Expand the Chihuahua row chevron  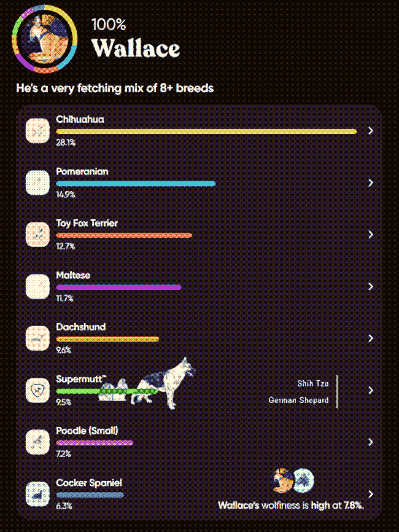pyautogui.click(x=370, y=131)
